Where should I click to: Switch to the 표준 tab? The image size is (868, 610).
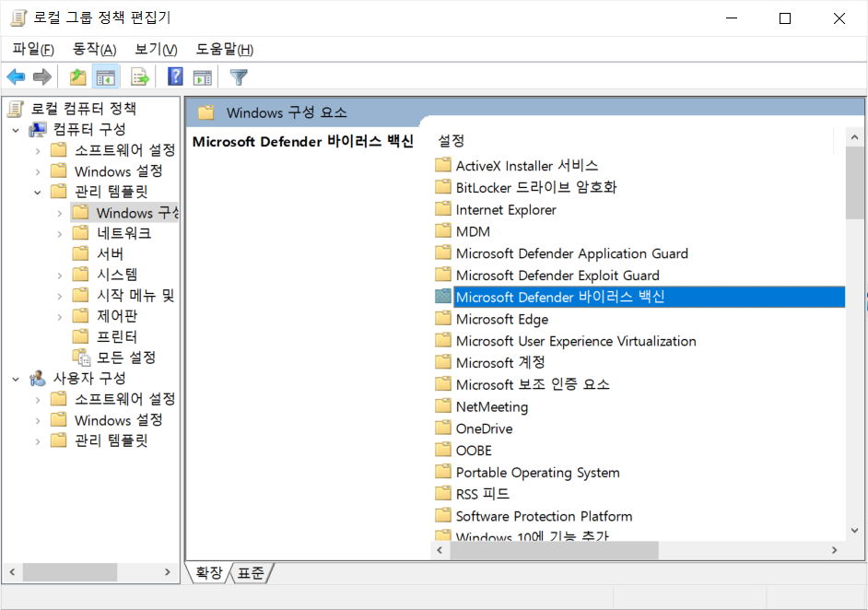[x=251, y=572]
